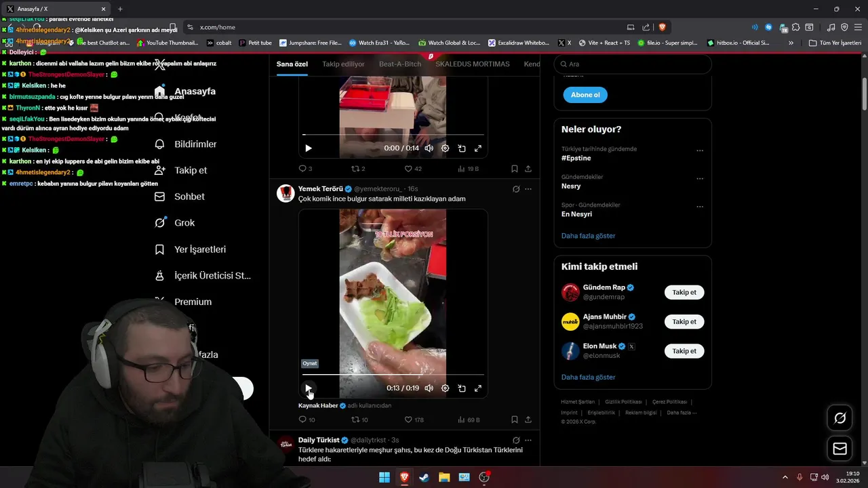Open Bildirimler in the sidebar
Image resolution: width=868 pixels, height=488 pixels.
click(x=186, y=144)
